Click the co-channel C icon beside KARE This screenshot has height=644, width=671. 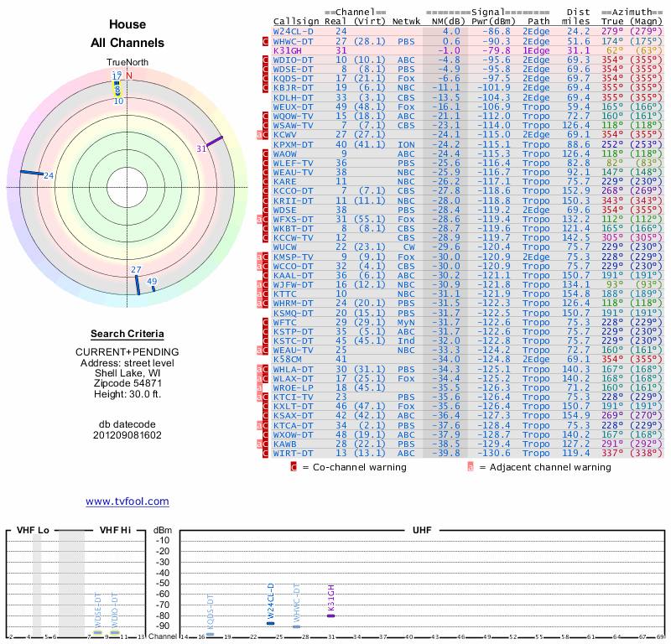click(x=265, y=181)
